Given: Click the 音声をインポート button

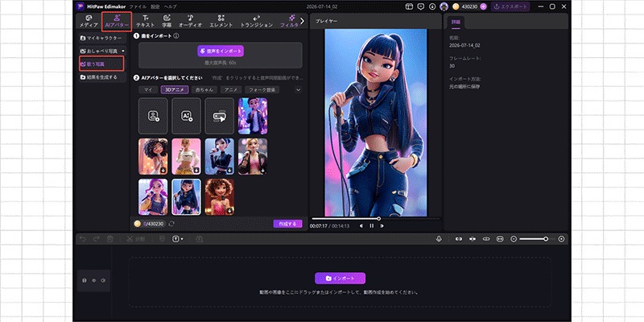Looking at the screenshot, I should [x=221, y=51].
